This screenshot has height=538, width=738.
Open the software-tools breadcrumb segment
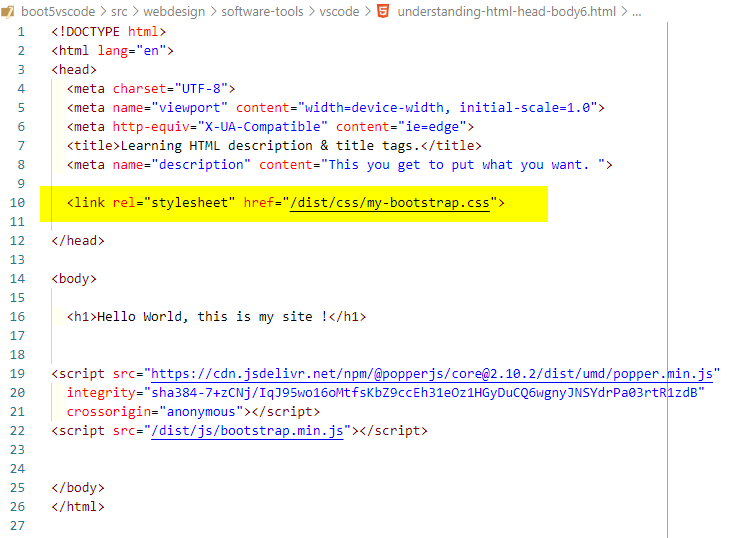[262, 11]
